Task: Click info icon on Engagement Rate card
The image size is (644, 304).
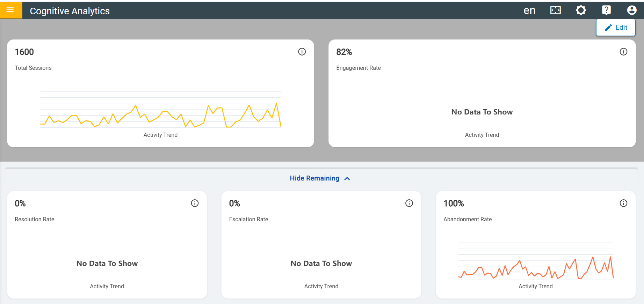Action: click(x=623, y=52)
